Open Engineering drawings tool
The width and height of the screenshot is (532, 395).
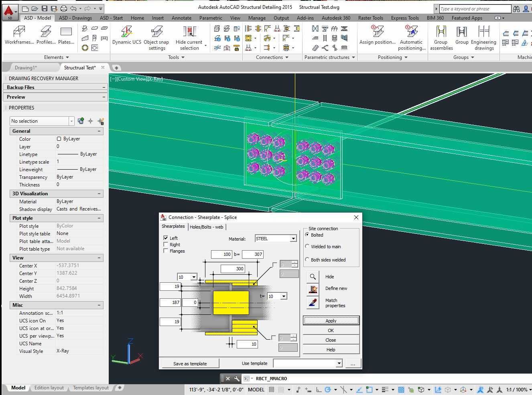pos(484,38)
